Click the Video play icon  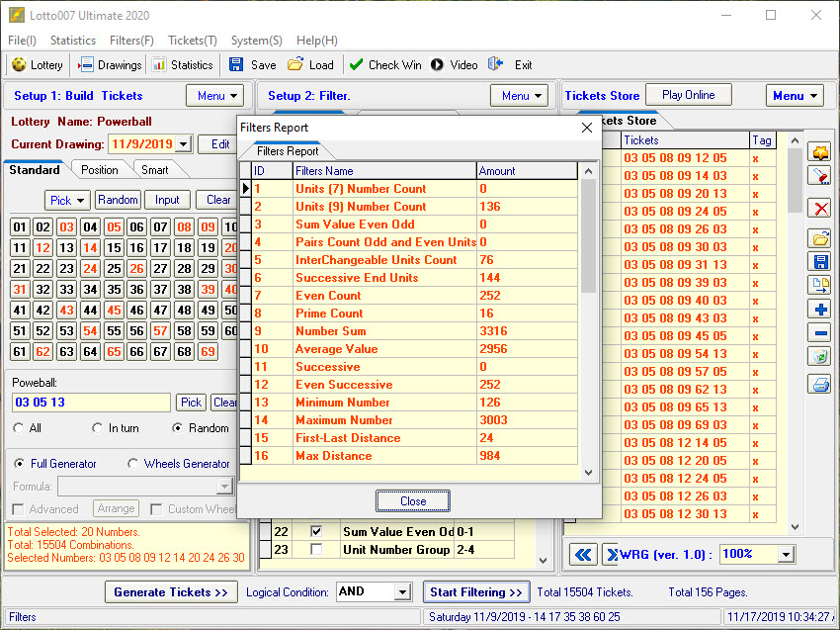pyautogui.click(x=437, y=65)
